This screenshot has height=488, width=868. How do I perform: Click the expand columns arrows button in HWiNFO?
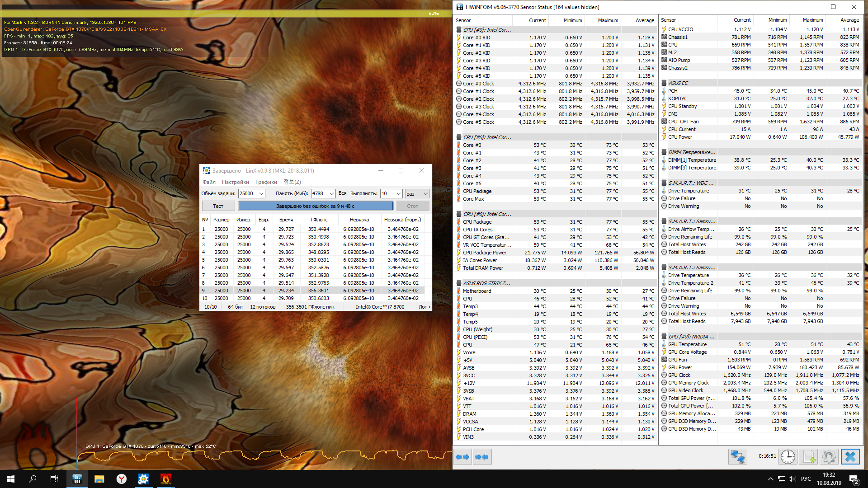coord(462,457)
